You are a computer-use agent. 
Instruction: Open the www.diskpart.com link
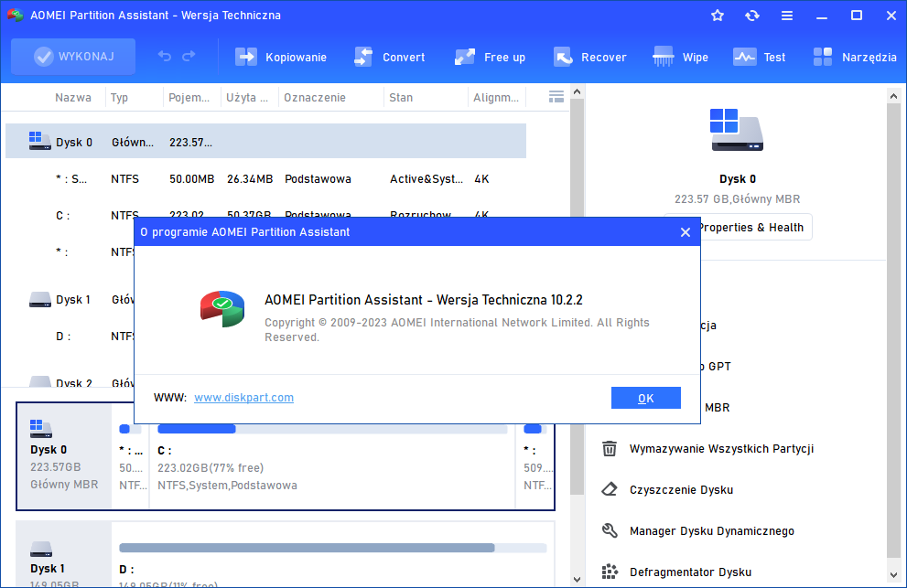(x=243, y=397)
